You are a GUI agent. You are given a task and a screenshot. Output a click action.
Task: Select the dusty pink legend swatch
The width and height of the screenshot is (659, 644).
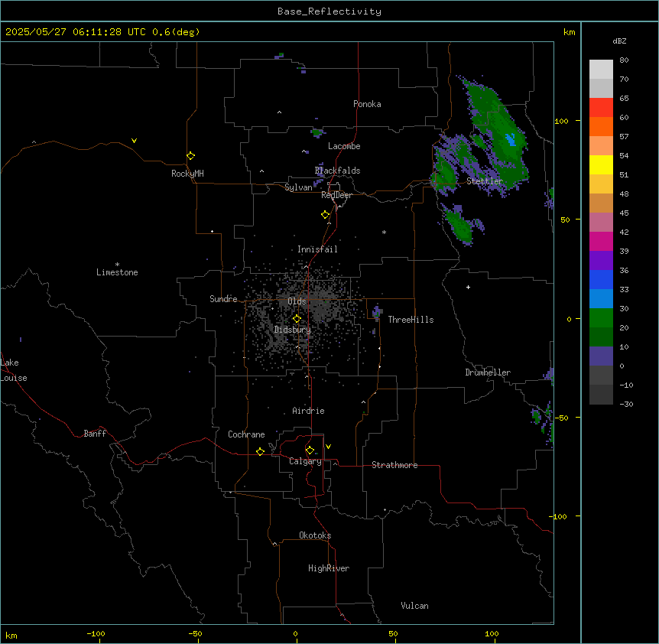tap(601, 222)
